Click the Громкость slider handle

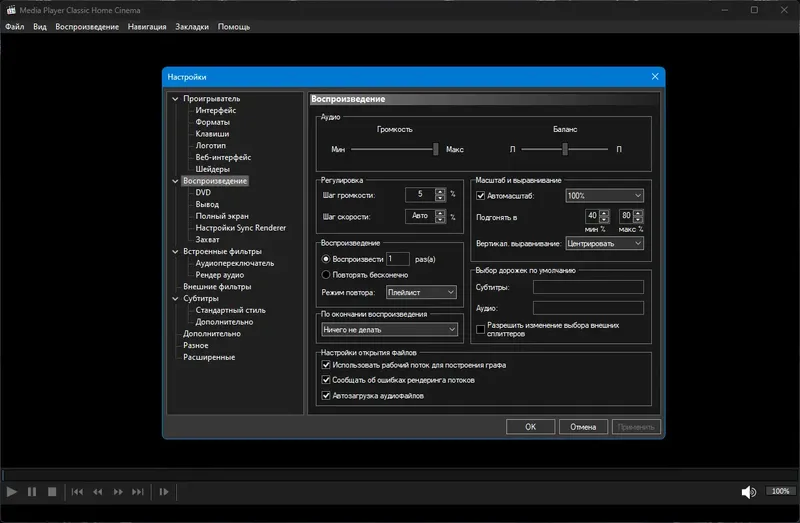coord(436,149)
